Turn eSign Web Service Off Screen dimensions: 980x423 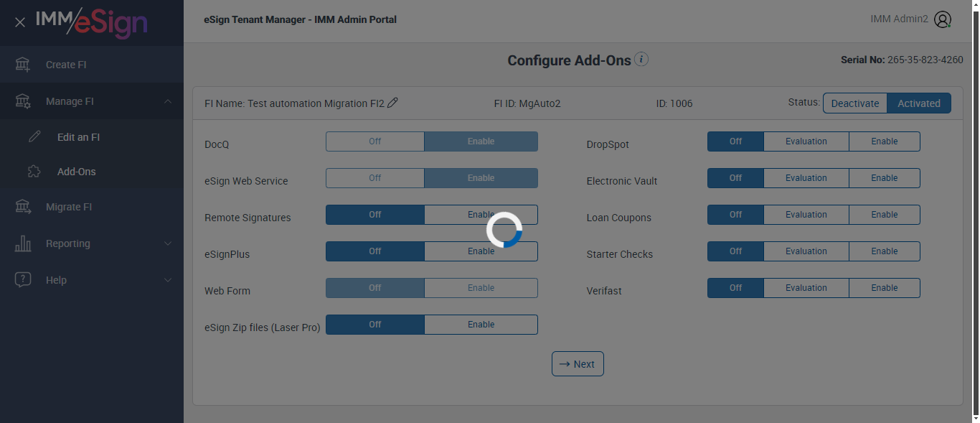coord(375,178)
